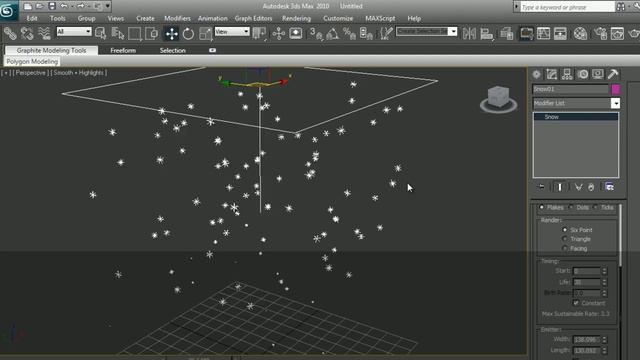640x360 pixels.
Task: Open the Edit menu
Action: [32, 18]
